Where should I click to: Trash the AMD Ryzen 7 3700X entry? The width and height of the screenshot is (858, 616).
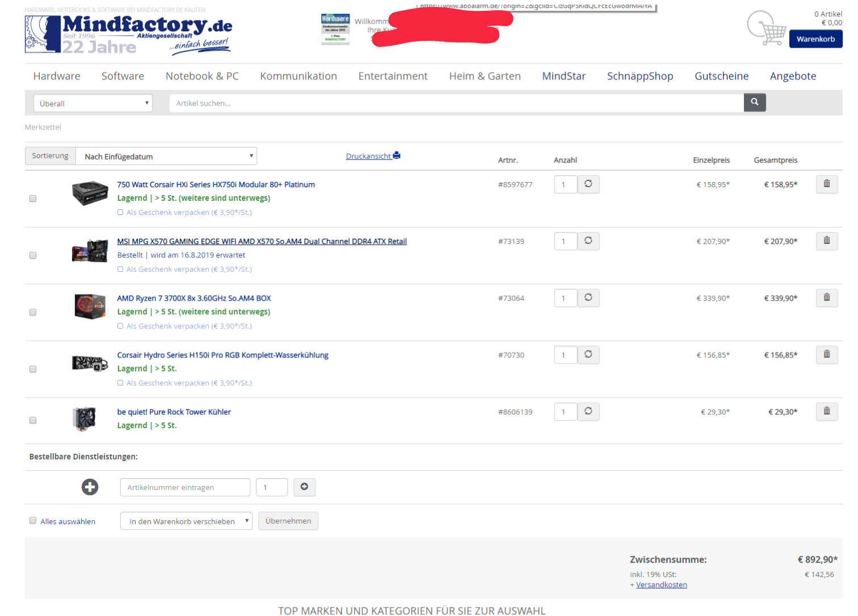pos(827,297)
